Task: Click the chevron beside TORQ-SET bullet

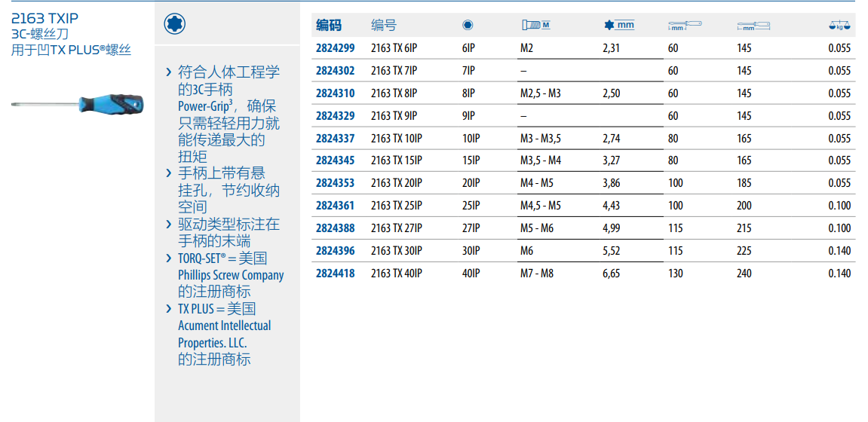Action: (168, 258)
